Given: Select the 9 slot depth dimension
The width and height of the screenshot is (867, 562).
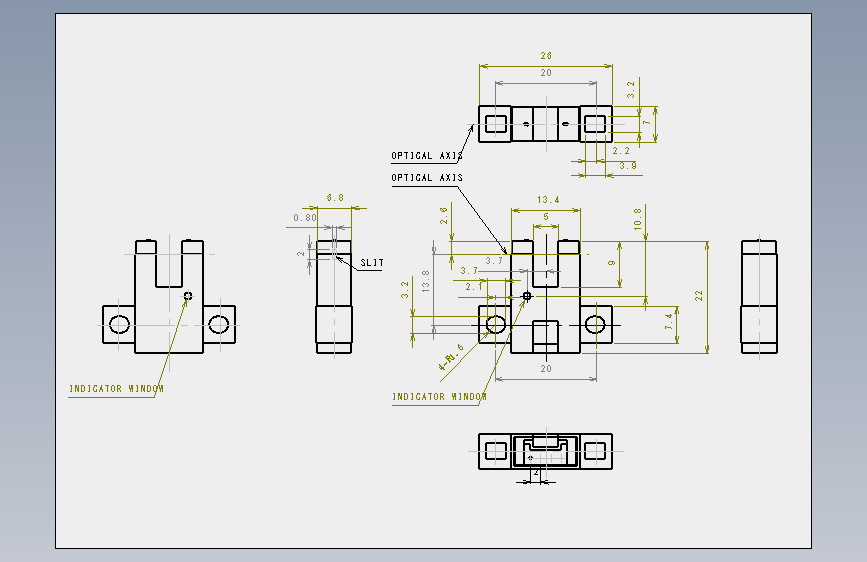Looking at the screenshot, I should pos(612,263).
